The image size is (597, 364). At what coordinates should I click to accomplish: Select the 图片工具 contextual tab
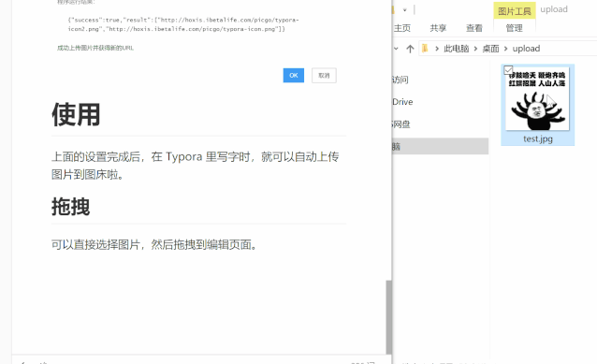click(515, 10)
